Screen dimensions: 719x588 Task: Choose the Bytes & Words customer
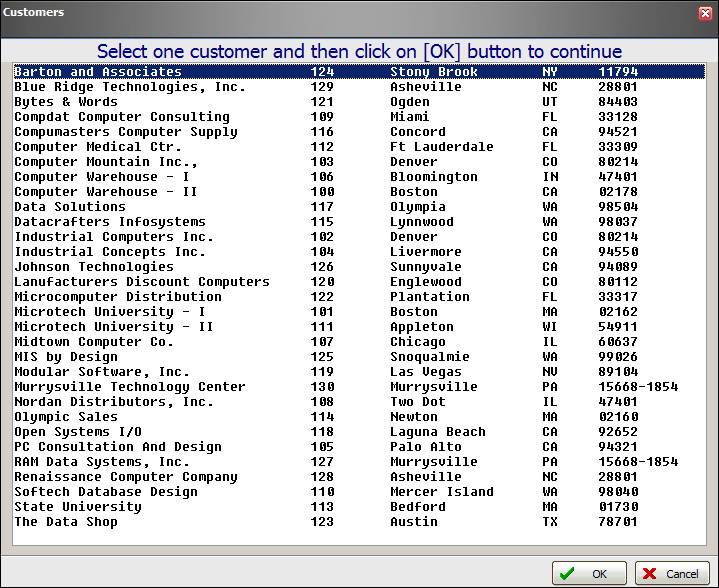pyautogui.click(x=66, y=102)
